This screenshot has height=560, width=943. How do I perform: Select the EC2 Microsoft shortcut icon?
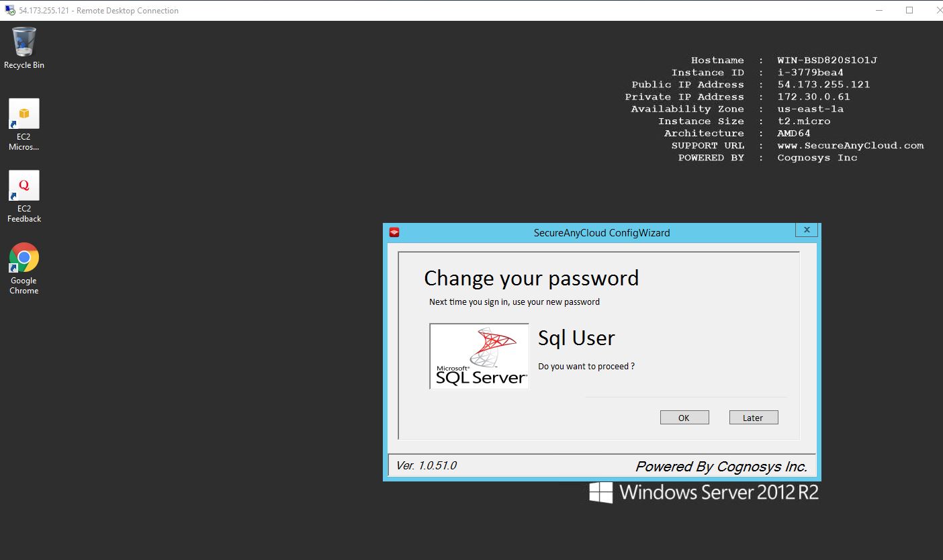(24, 115)
